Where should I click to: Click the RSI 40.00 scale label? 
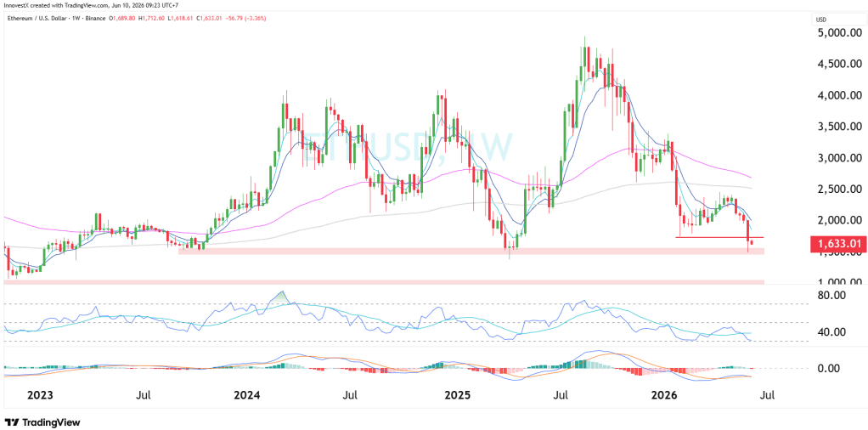tap(842, 332)
